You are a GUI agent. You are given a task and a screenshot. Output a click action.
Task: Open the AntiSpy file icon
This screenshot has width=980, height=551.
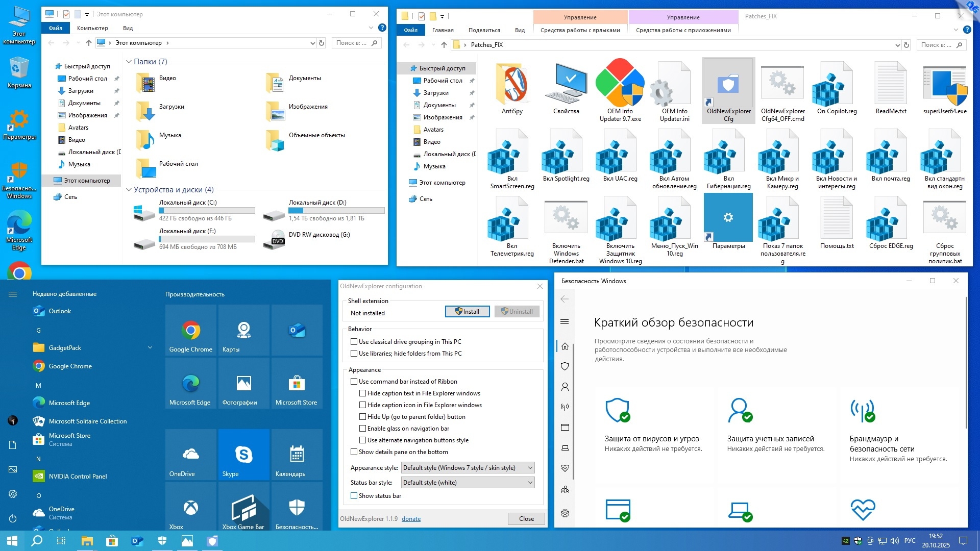[x=512, y=84]
